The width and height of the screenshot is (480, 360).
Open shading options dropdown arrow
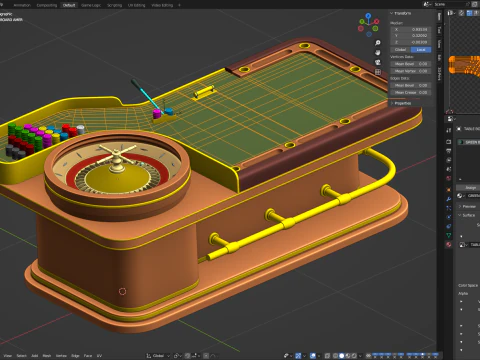[x=360, y=356]
